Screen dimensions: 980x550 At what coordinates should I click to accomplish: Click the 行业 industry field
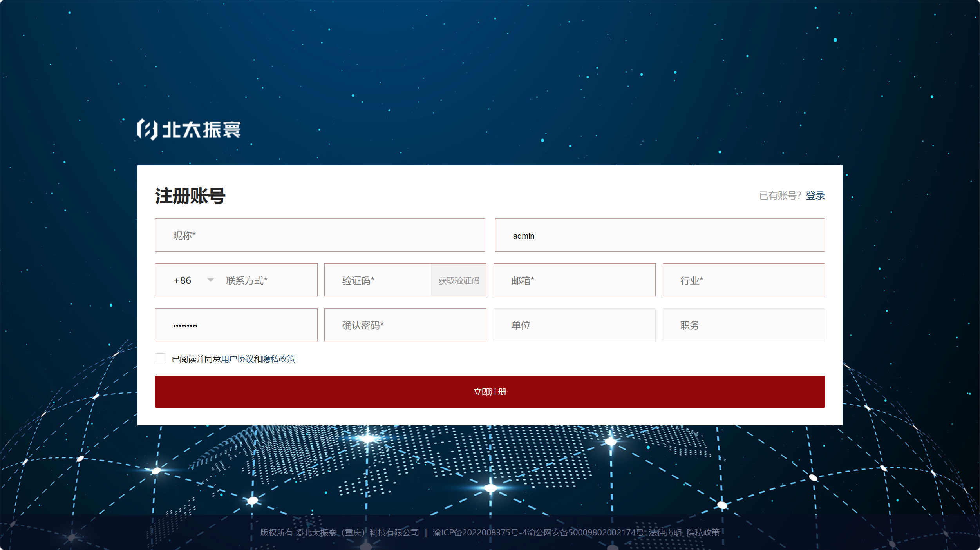pos(743,280)
